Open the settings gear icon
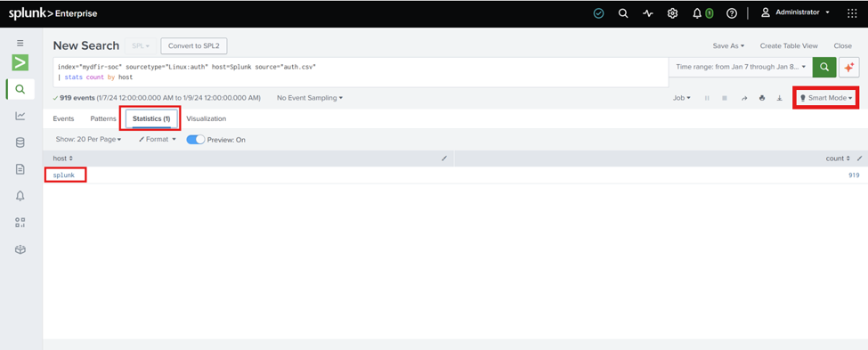This screenshot has height=350, width=868. (x=673, y=13)
